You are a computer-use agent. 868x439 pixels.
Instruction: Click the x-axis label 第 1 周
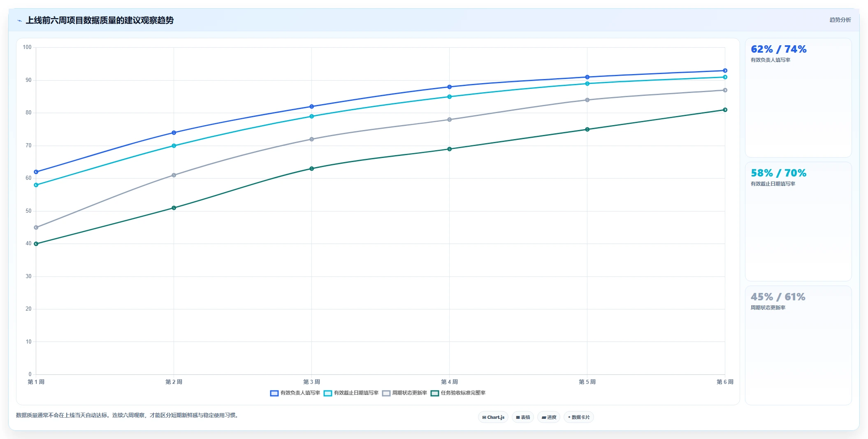(36, 382)
